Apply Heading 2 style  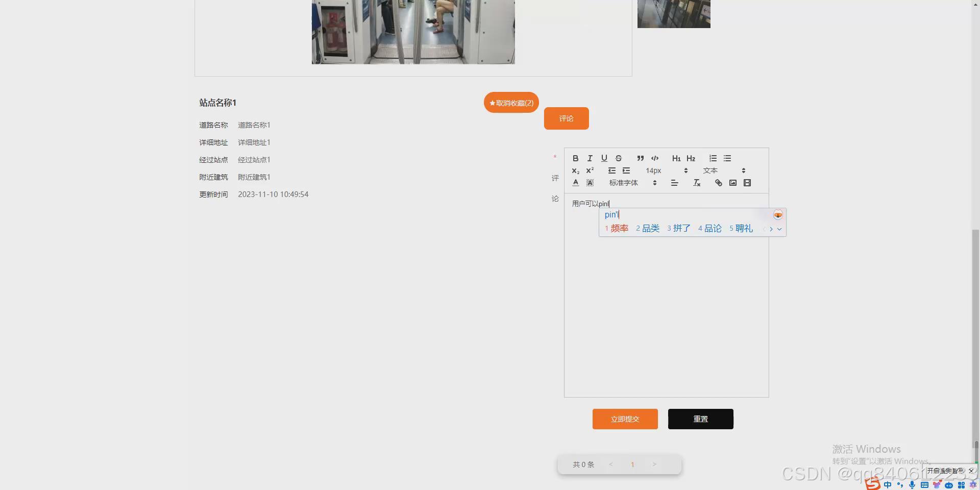pyautogui.click(x=691, y=158)
